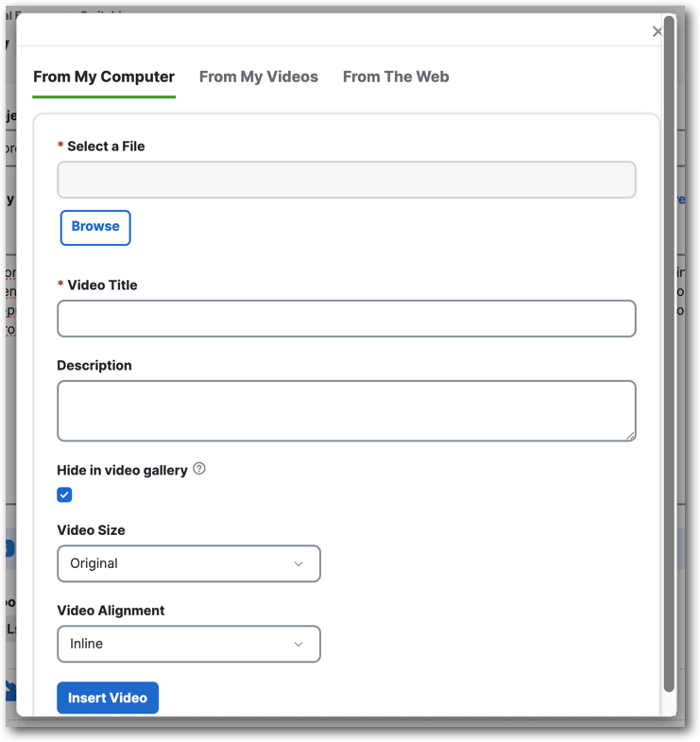The image size is (700, 742).
Task: Open the Video Alignment dropdown showing Inline
Action: pyautogui.click(x=189, y=644)
